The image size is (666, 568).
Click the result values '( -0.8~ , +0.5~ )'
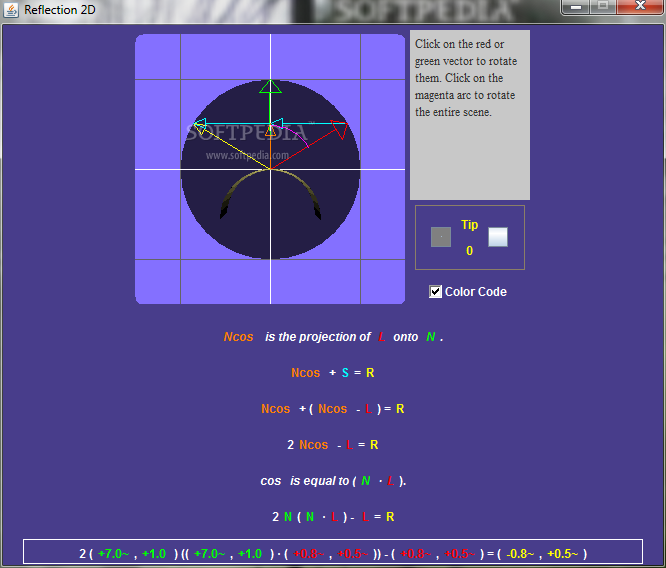tap(542, 554)
